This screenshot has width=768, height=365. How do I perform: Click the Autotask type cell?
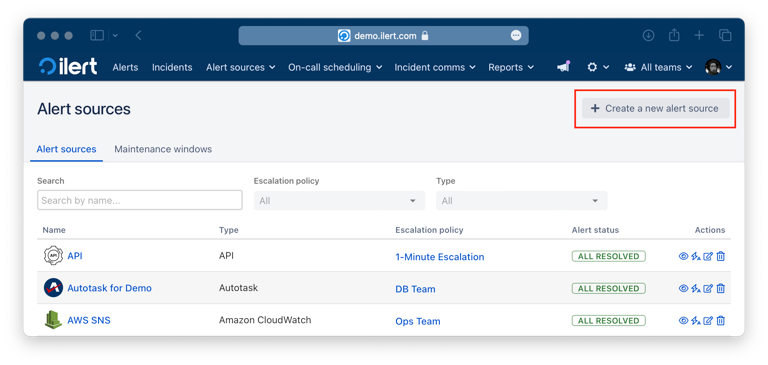tap(239, 288)
